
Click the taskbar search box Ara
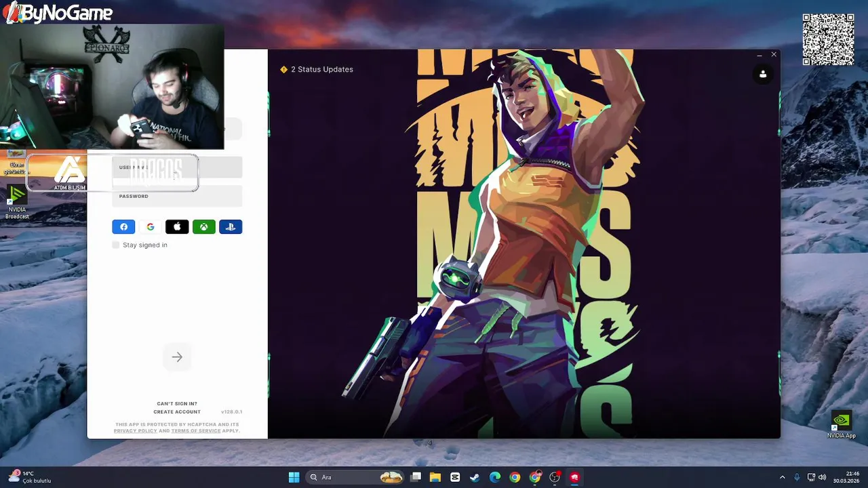click(355, 477)
